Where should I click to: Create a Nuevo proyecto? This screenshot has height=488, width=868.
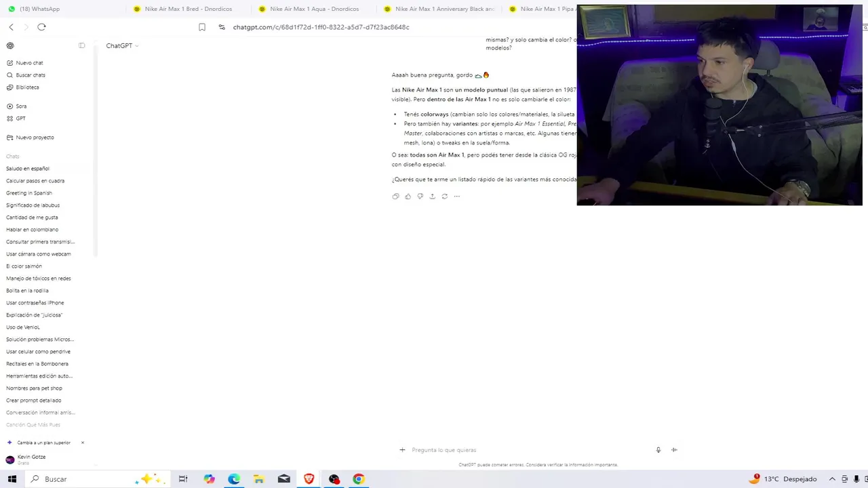click(30, 138)
